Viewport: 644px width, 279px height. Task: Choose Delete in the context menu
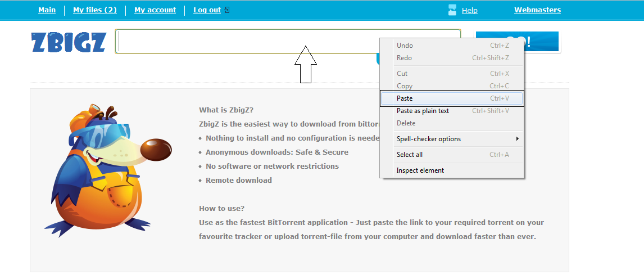tap(452, 123)
